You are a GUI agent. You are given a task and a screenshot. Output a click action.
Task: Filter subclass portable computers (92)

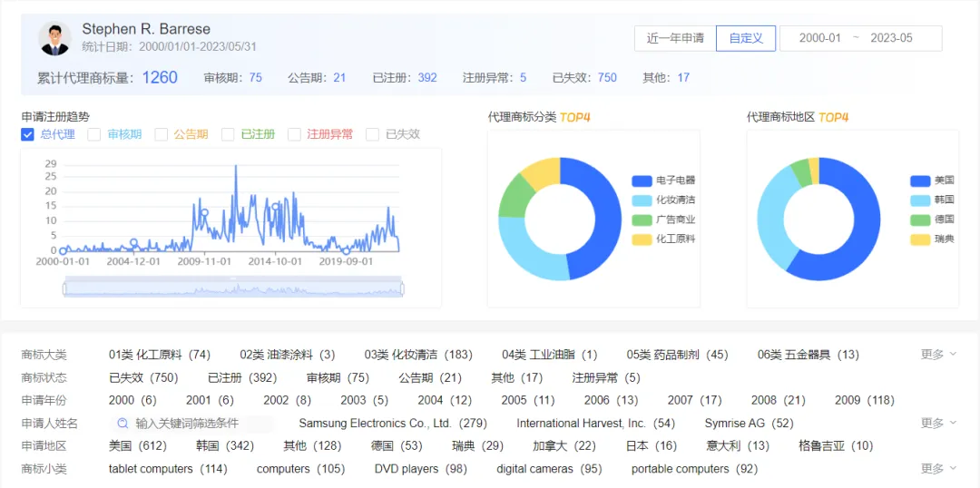(694, 468)
